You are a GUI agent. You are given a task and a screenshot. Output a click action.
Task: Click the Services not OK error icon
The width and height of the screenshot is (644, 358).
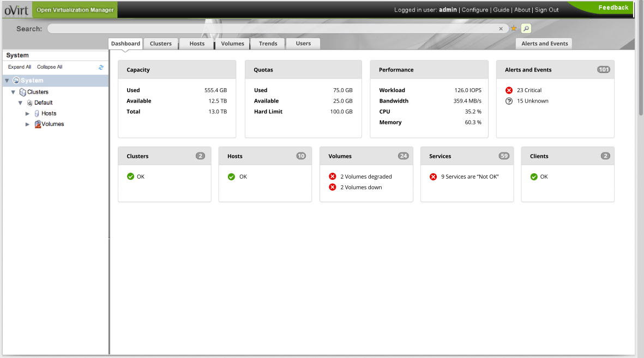[434, 177]
